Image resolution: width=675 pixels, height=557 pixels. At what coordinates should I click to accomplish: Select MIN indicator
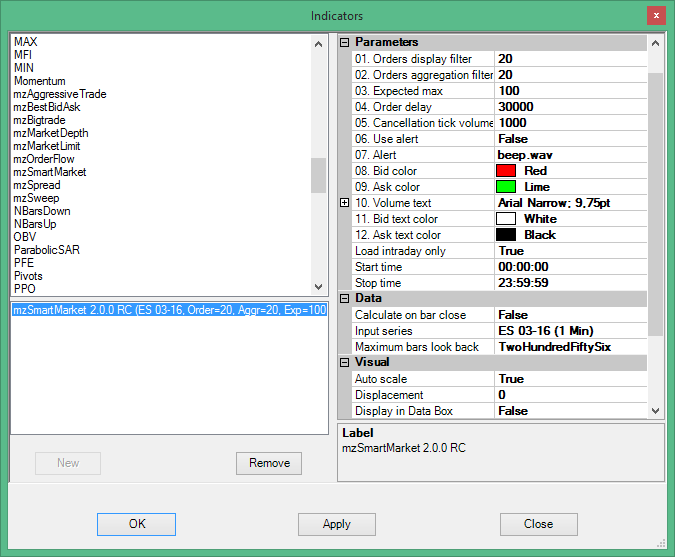[24, 68]
